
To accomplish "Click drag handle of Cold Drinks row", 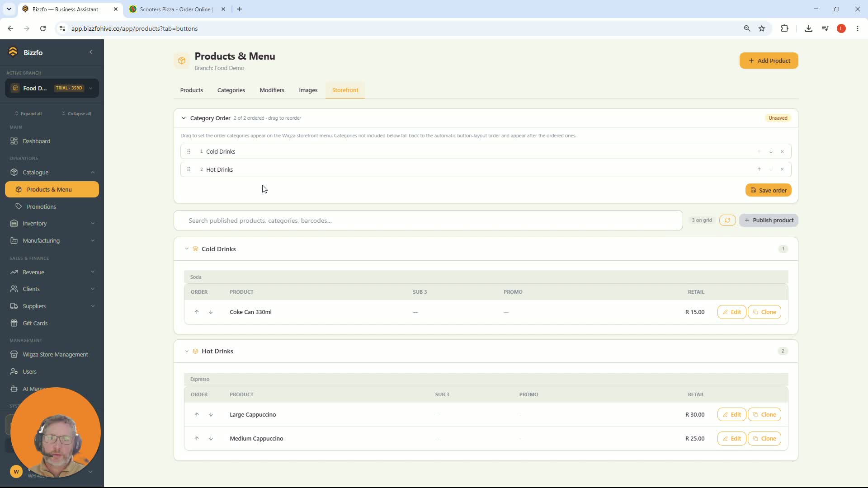I will [189, 151].
